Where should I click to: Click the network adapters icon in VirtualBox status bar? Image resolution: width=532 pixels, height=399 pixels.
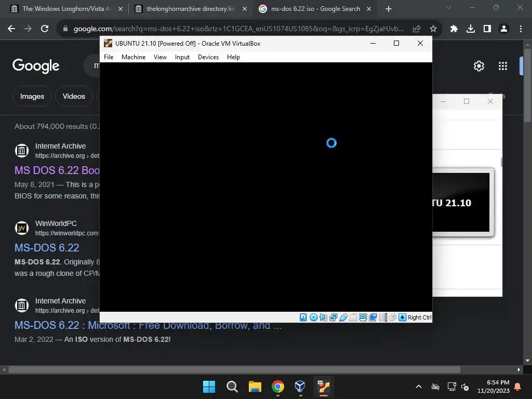click(x=333, y=317)
